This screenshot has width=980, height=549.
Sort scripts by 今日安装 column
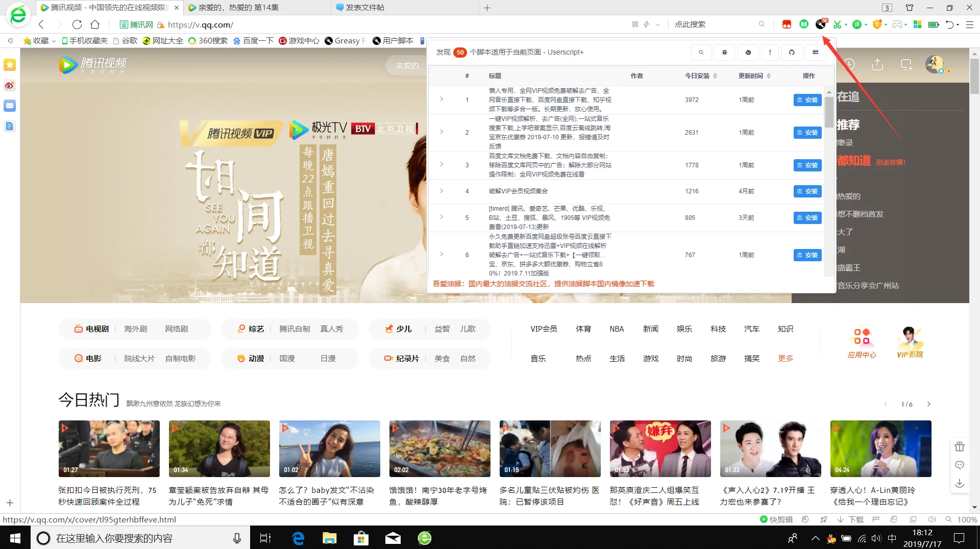[701, 76]
